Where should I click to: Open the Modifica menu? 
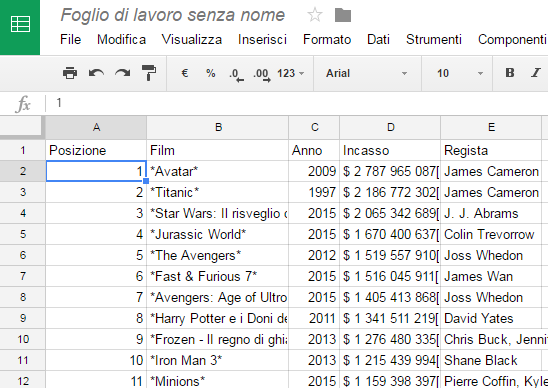pyautogui.click(x=121, y=39)
